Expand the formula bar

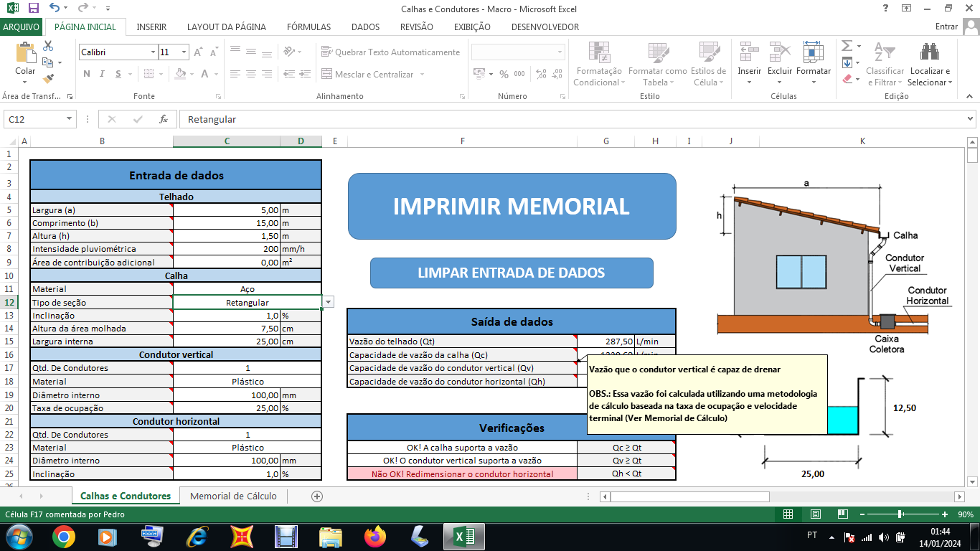click(970, 119)
